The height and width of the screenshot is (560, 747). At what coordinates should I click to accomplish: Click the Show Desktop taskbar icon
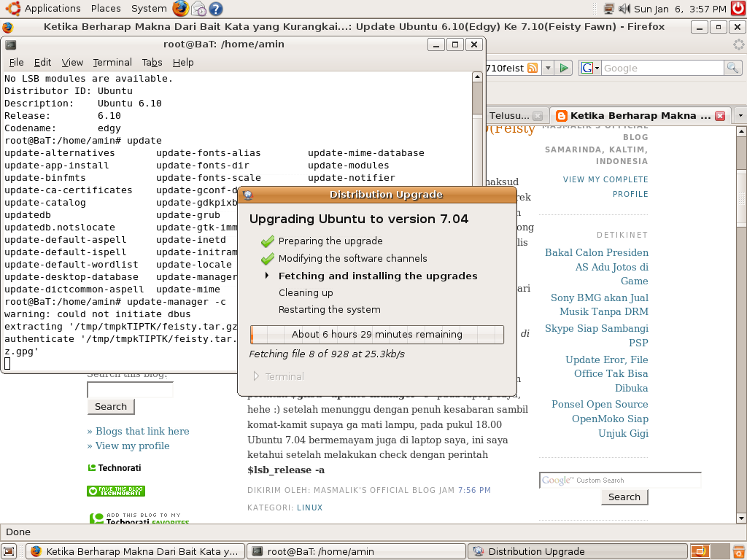(x=9, y=551)
